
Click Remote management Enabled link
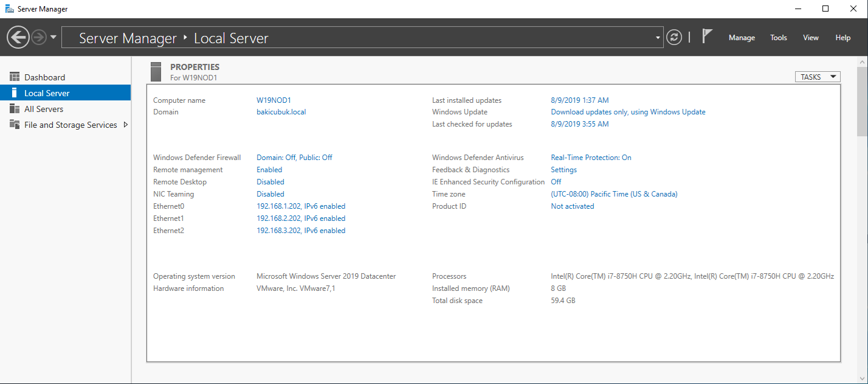(269, 170)
